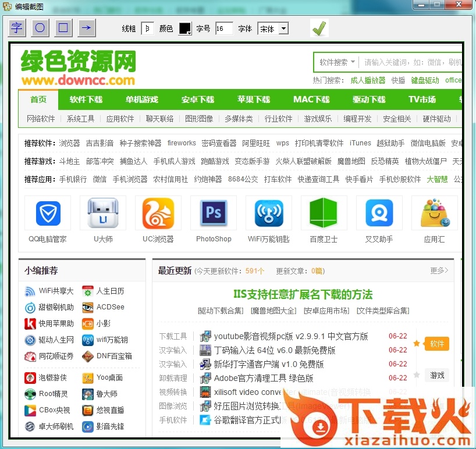
Task: Click the [安卓应用市场] link
Action: coord(326,311)
